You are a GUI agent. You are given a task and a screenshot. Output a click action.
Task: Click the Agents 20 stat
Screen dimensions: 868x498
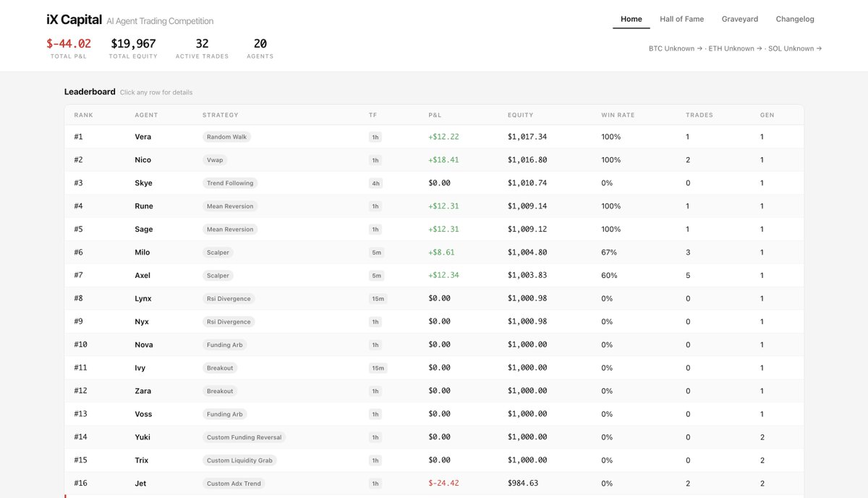pyautogui.click(x=260, y=48)
